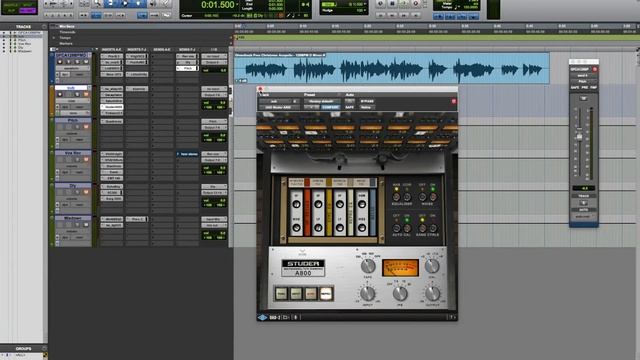The width and height of the screenshot is (640, 360).
Task: Open the INSERTS A-E column header
Action: [x=111, y=50]
